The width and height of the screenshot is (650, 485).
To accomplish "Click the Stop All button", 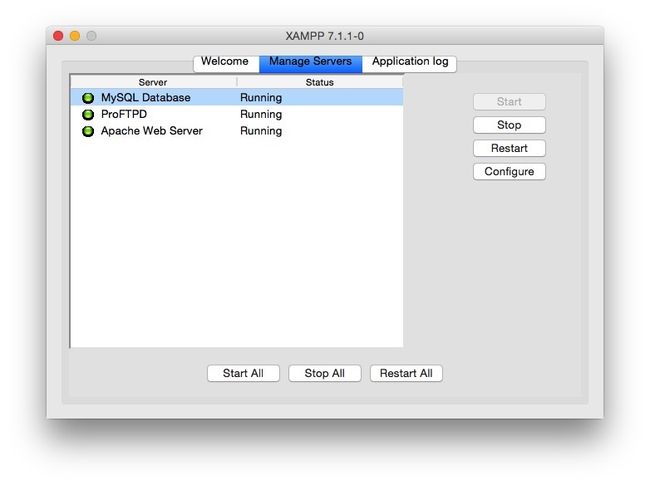I will (325, 373).
